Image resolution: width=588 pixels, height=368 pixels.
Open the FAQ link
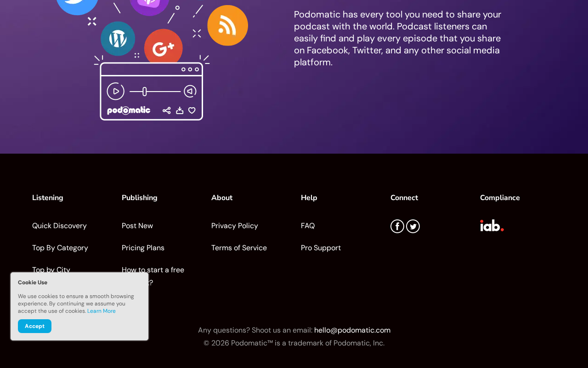click(308, 226)
